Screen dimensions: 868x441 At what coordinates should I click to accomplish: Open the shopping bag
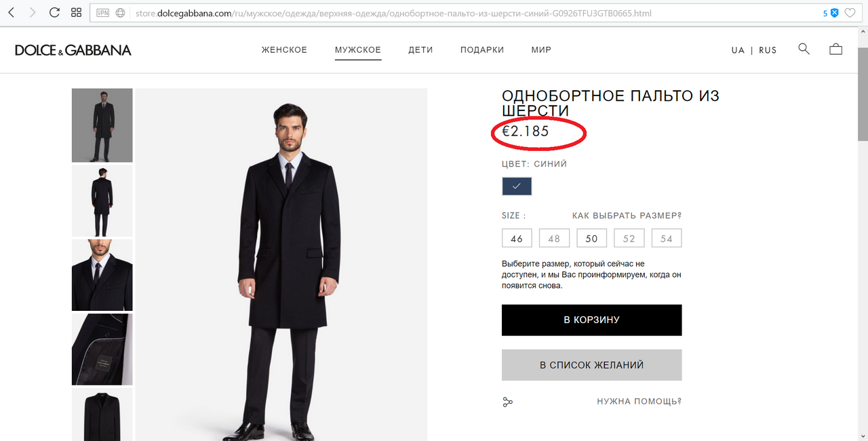[835, 49]
